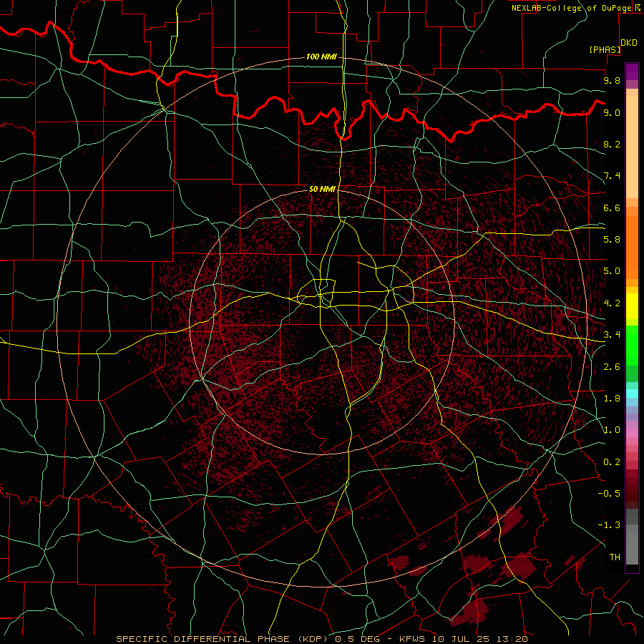Click the 9.8 value on the scale
Viewport: 644px width, 644px height.
click(x=612, y=80)
